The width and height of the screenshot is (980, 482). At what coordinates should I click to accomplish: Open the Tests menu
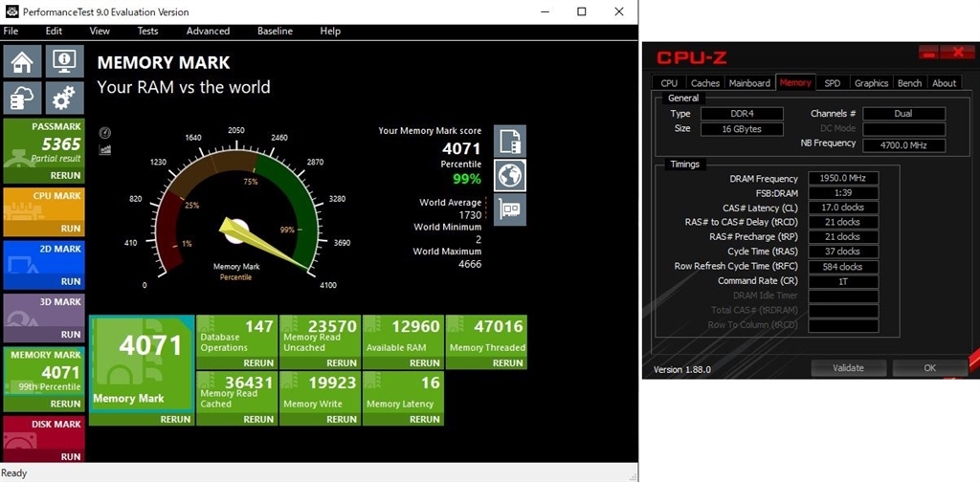click(147, 31)
